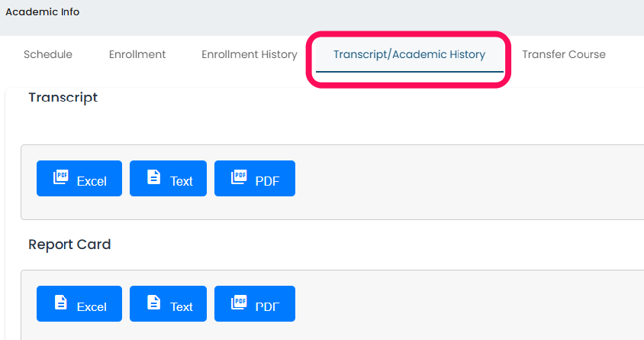
Task: Click the Transcript section heading
Action: tap(63, 98)
